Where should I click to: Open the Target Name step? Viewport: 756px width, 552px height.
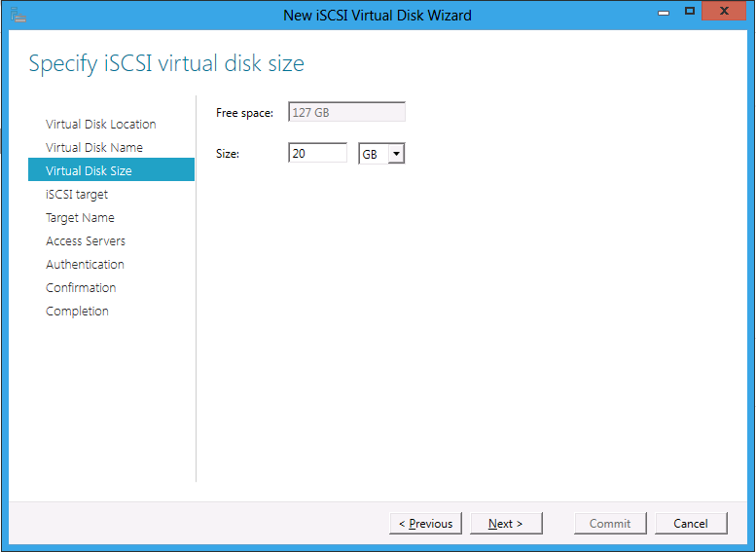coord(80,218)
